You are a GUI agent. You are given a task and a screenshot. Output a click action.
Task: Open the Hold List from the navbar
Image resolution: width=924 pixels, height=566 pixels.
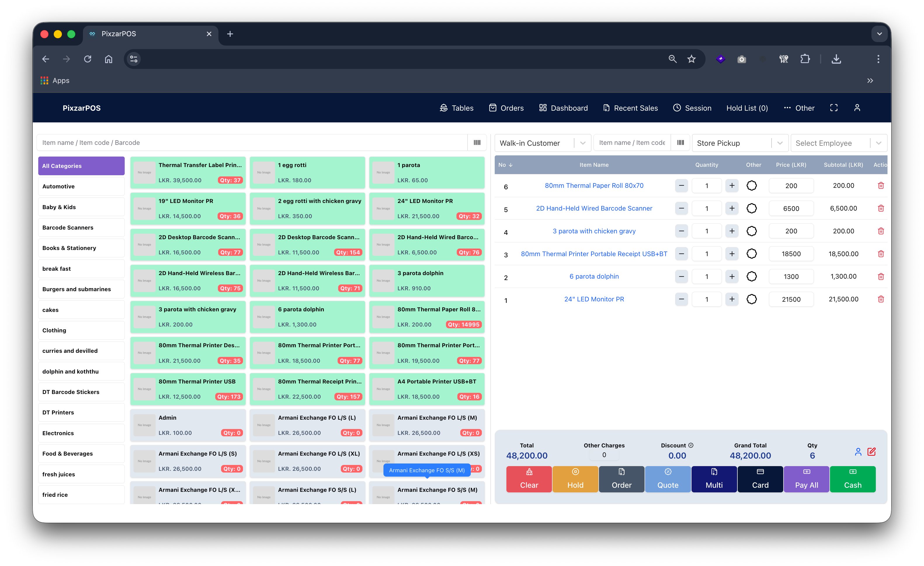pos(747,108)
